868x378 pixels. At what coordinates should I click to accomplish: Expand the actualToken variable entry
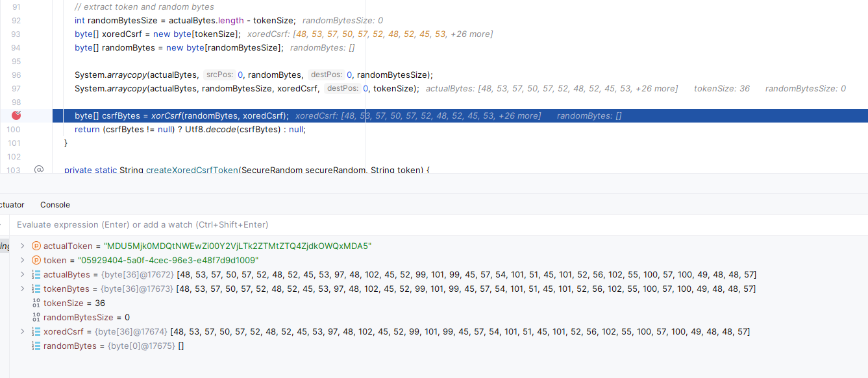(x=23, y=246)
